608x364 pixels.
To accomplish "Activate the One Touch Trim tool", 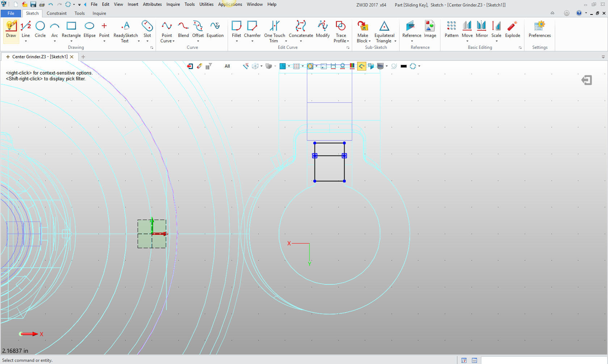I will [x=275, y=32].
